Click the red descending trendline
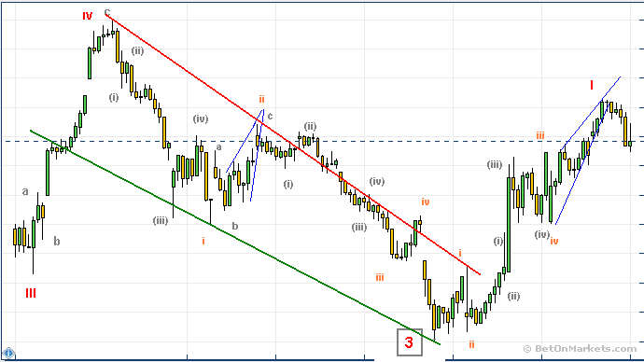The height and width of the screenshot is (362, 644). tap(293, 145)
